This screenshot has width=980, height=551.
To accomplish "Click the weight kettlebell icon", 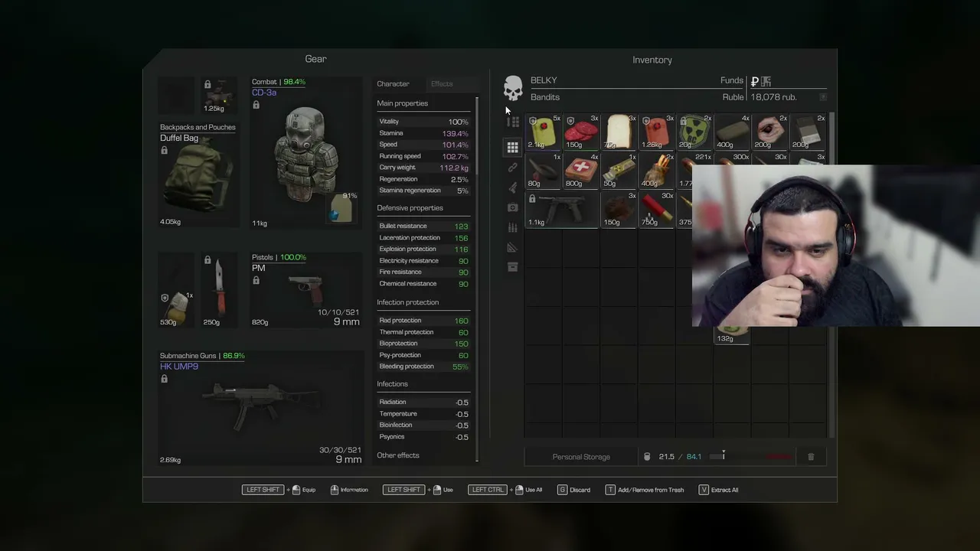I will pyautogui.click(x=647, y=457).
